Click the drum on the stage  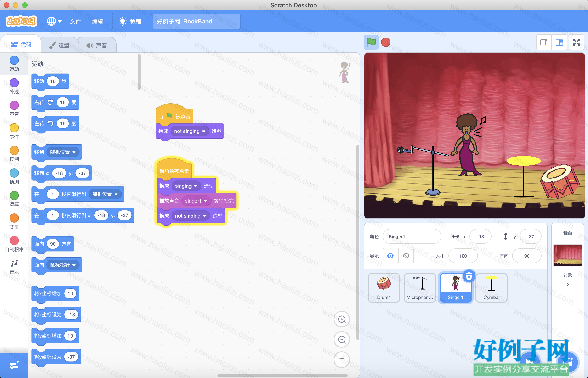tap(560, 181)
